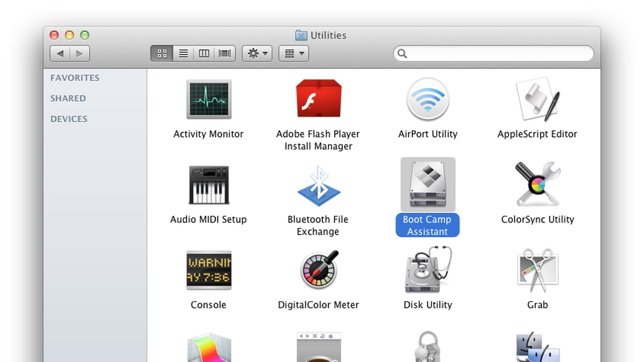
Task: Expand the DEVICES sidebar section
Action: (x=69, y=119)
